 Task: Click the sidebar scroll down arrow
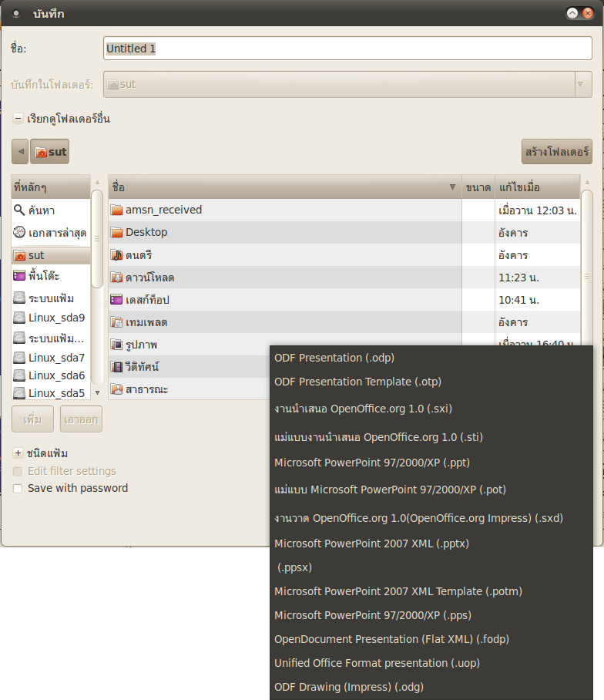(97, 393)
